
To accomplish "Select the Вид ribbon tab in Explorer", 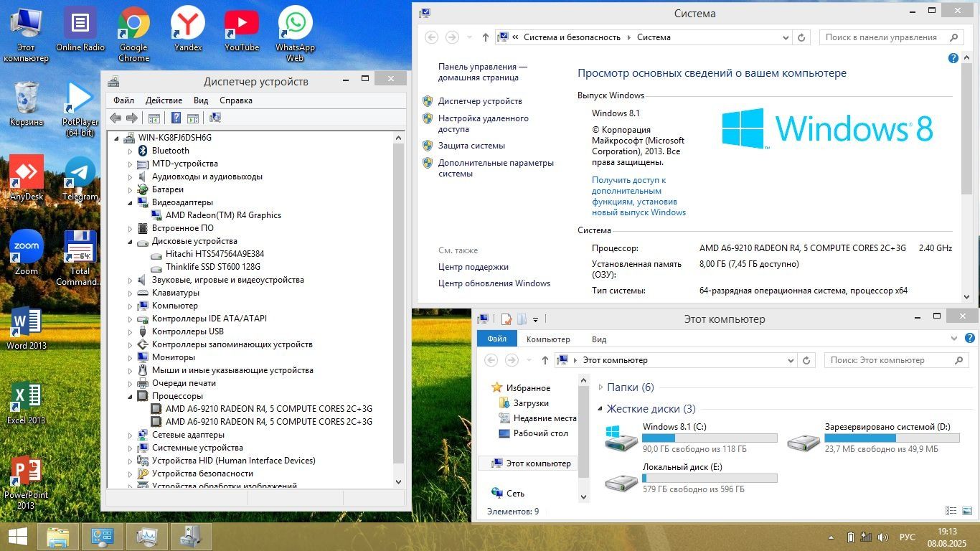I will pyautogui.click(x=599, y=339).
